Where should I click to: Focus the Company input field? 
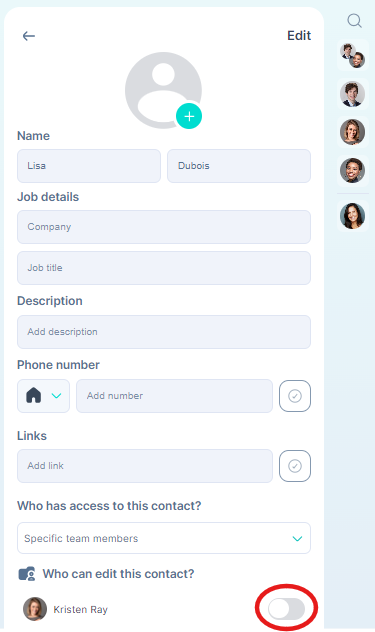[164, 227]
